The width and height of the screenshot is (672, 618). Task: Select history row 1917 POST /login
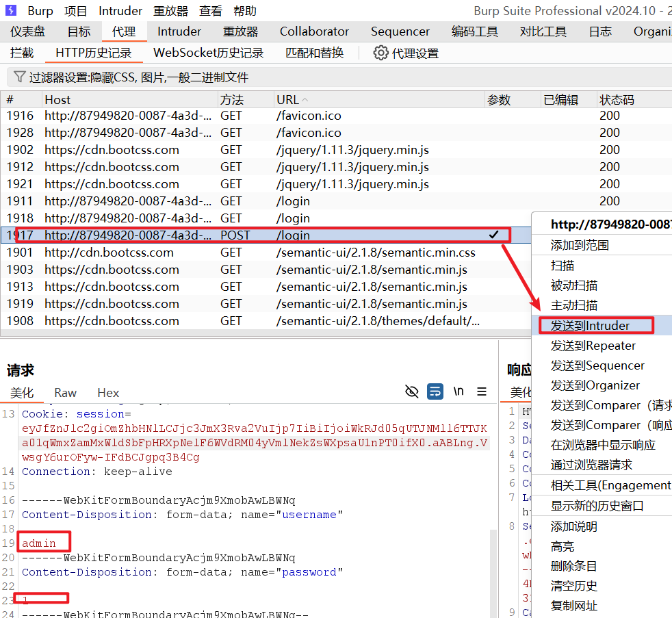tap(266, 235)
